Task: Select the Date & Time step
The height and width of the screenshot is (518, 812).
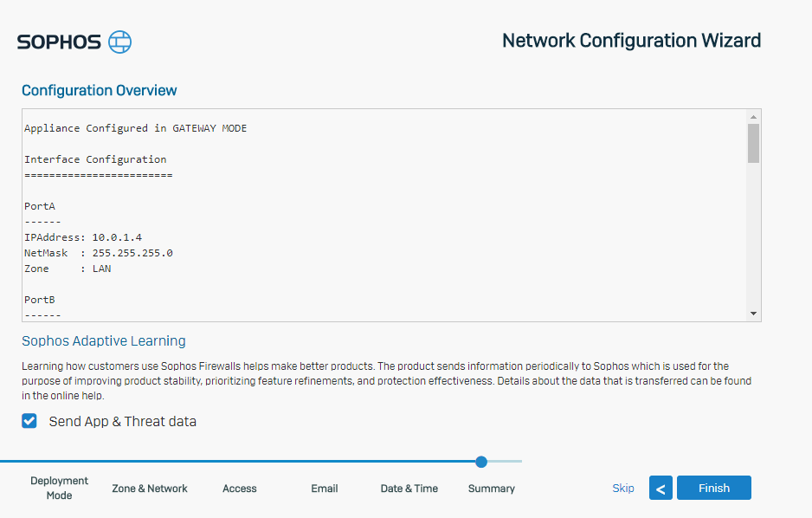Action: [x=409, y=489]
